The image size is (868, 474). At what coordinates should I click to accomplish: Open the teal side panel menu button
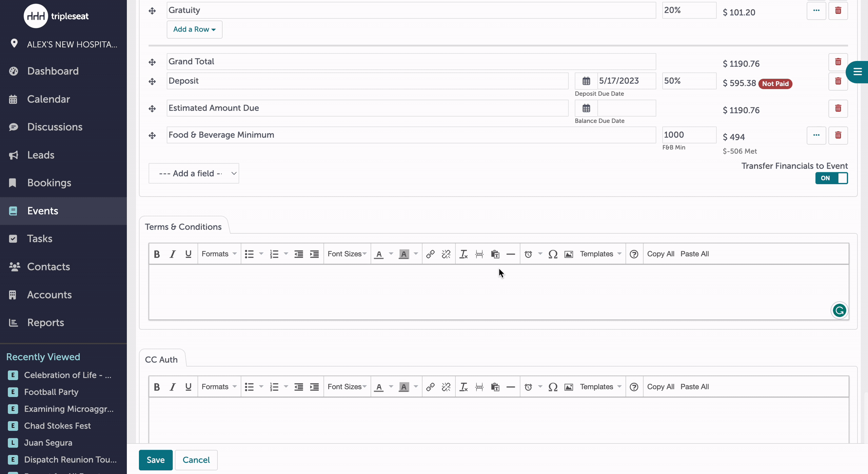click(x=857, y=72)
